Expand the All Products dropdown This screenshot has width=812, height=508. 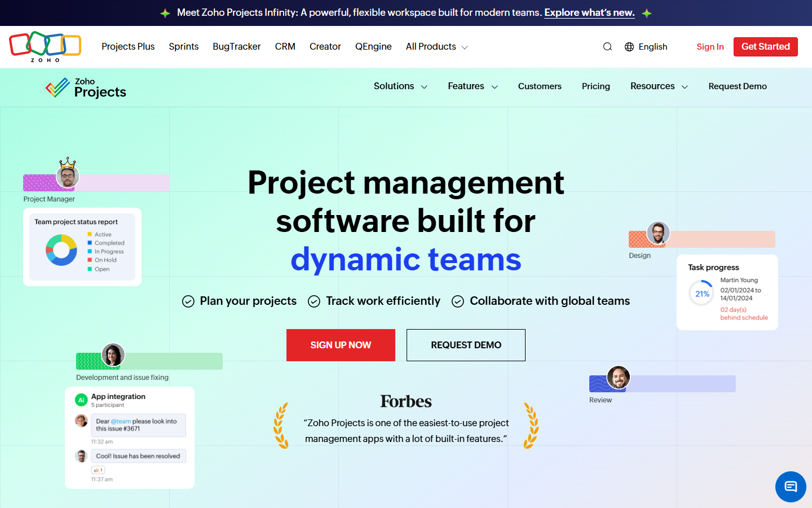(437, 47)
